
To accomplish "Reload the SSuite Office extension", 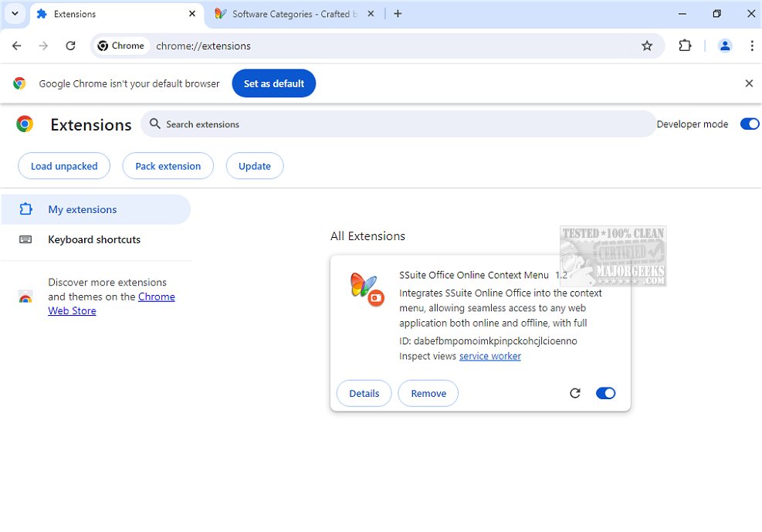I will click(575, 393).
